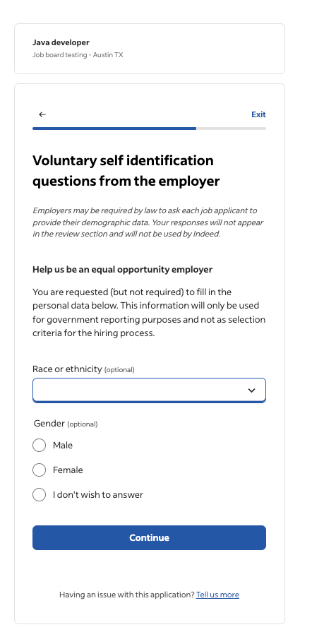Click the filled blue portion of progress bar
The width and height of the screenshot is (312, 644).
(114, 129)
